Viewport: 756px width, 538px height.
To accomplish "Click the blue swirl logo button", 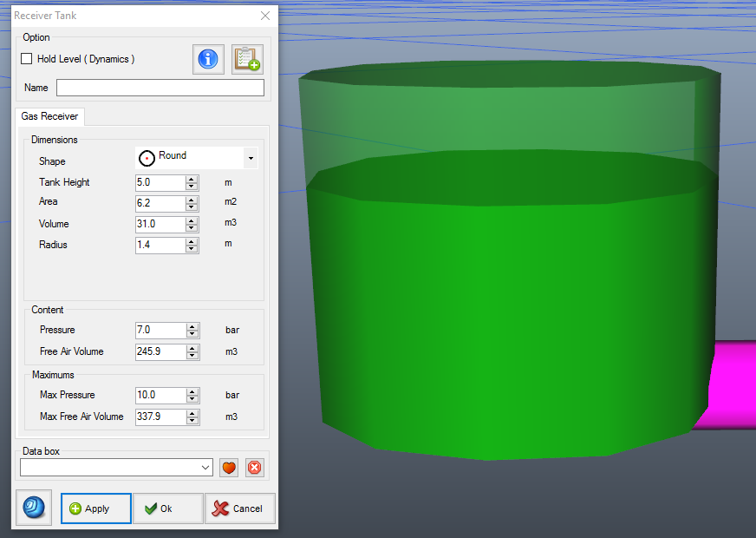I will (34, 508).
